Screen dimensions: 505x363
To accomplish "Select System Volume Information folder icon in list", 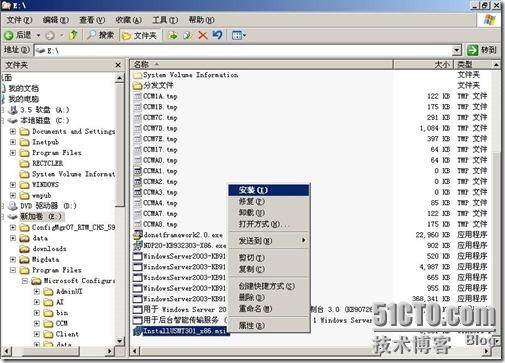I will point(137,75).
